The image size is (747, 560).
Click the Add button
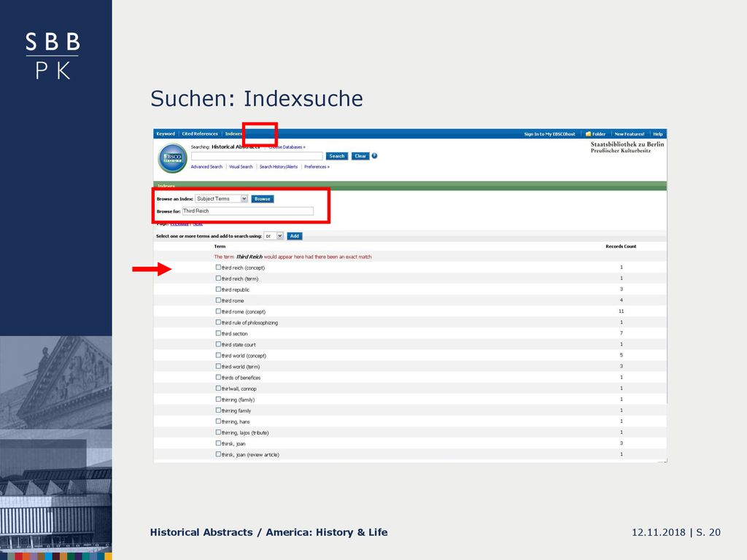295,236
